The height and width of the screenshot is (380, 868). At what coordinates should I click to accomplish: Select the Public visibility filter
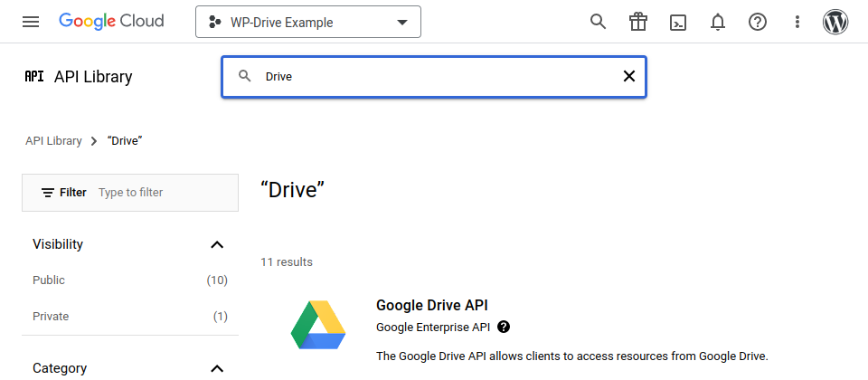[x=49, y=280]
